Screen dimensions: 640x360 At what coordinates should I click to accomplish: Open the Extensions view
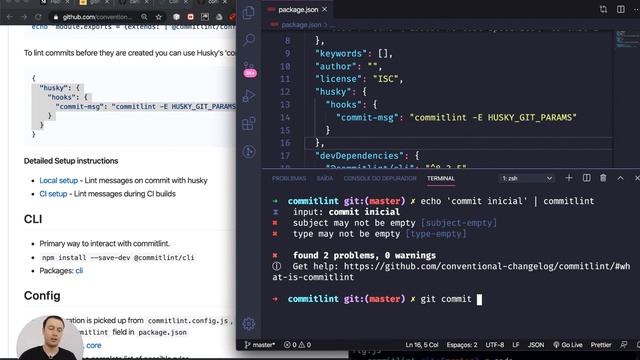coord(249,123)
